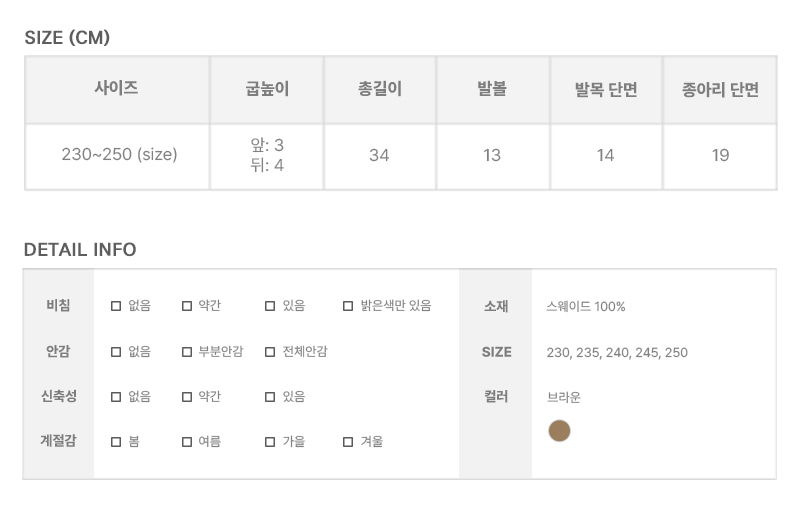Tick the 전체안감 checkbox
This screenshot has width=800, height=528.
point(270,352)
